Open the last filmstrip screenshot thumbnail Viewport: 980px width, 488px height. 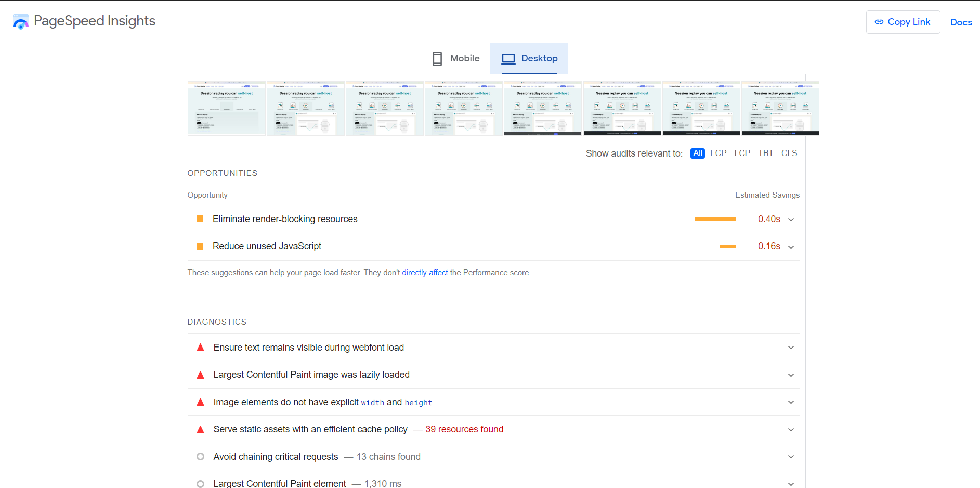pos(780,108)
